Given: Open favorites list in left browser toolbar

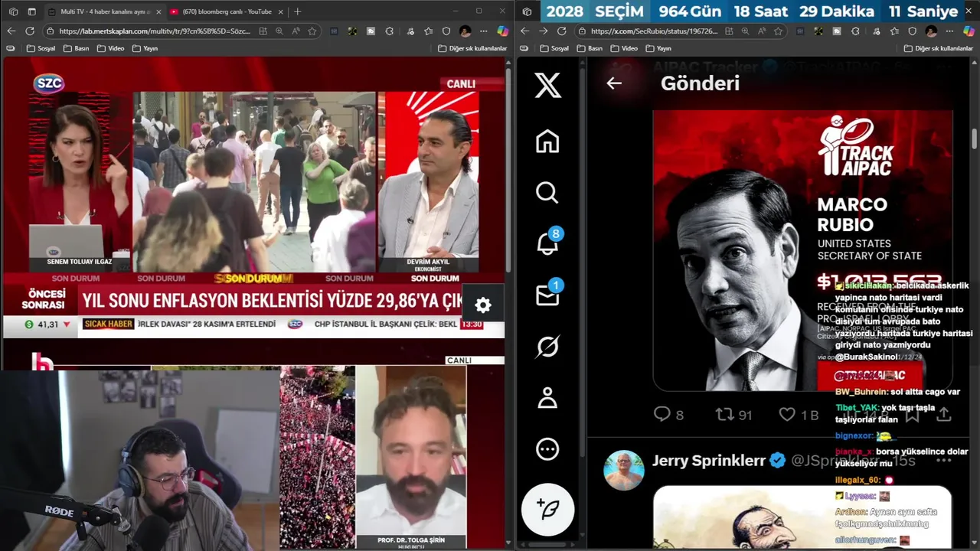Looking at the screenshot, I should [x=428, y=31].
